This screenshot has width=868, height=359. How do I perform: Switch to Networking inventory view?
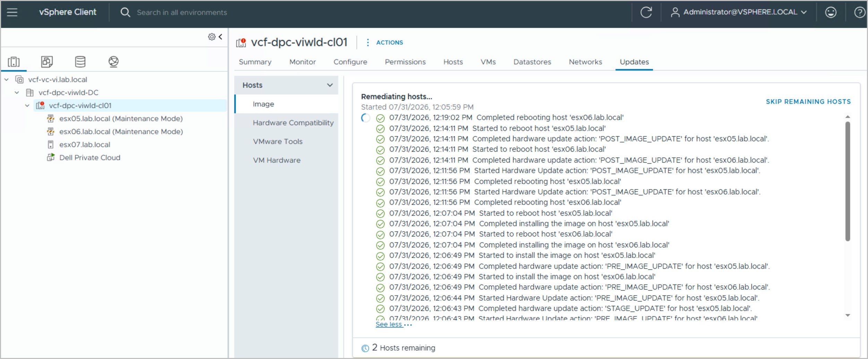[113, 62]
